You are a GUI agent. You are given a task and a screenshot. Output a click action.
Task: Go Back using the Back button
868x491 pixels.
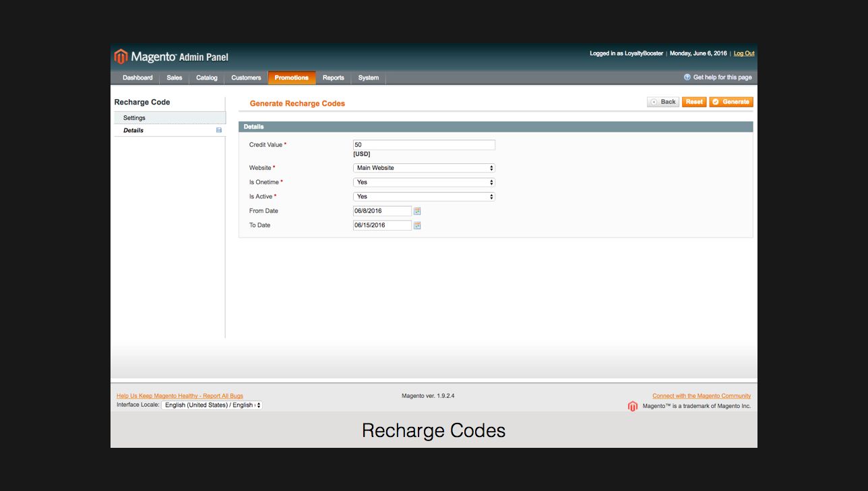663,102
